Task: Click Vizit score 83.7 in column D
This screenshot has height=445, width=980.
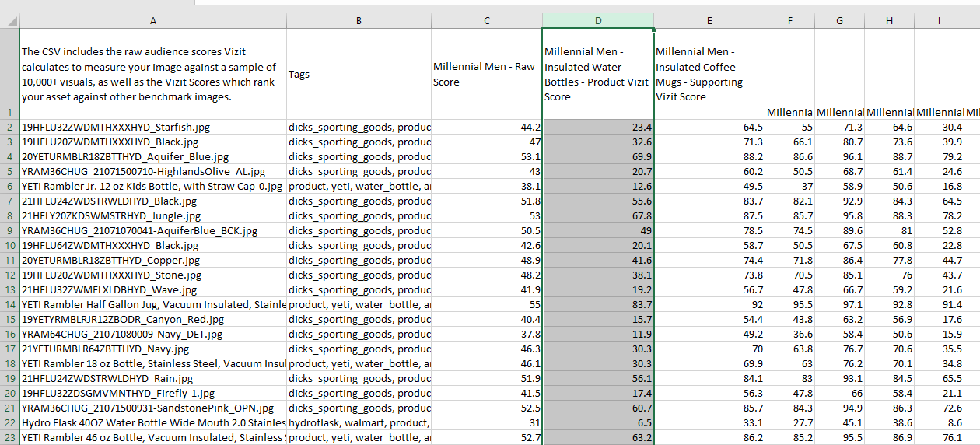Action: coord(597,304)
